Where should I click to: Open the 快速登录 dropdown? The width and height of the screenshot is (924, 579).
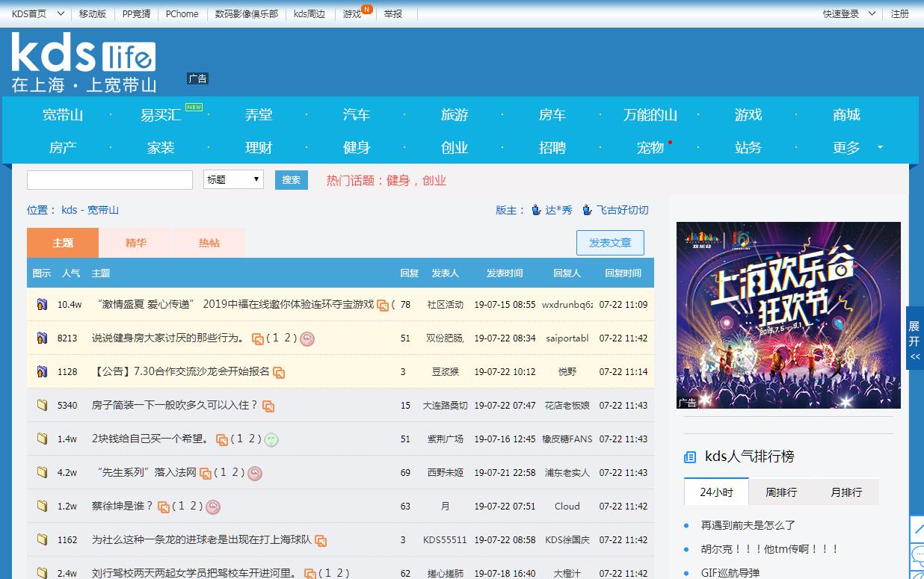(873, 13)
